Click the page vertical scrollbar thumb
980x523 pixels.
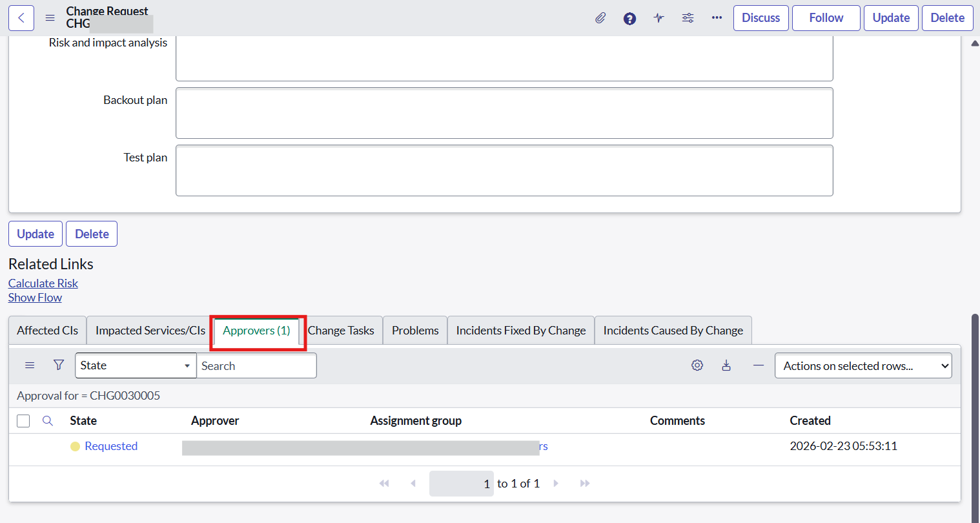pos(975,417)
